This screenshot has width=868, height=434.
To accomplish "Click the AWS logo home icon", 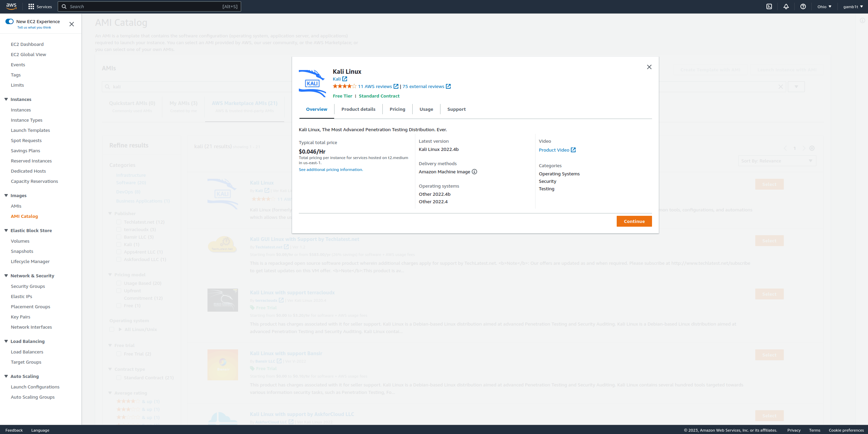I will [11, 6].
